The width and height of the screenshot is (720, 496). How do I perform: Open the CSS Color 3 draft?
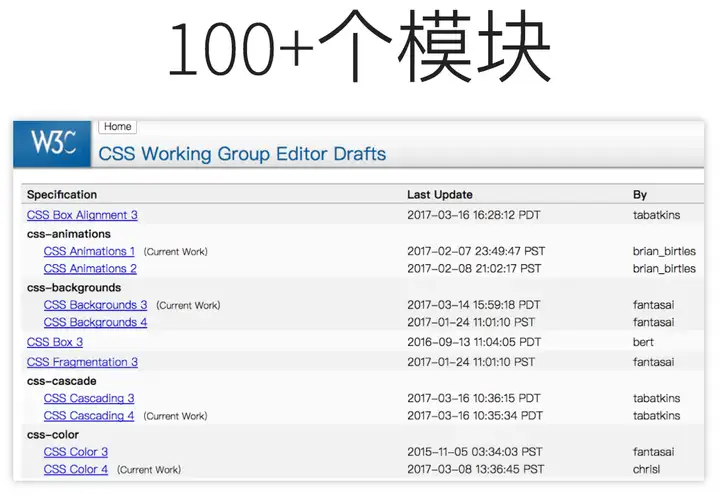click(x=76, y=452)
